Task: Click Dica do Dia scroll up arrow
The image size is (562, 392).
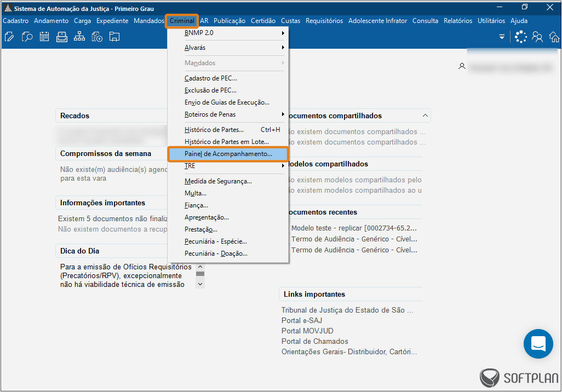Action: pyautogui.click(x=200, y=267)
